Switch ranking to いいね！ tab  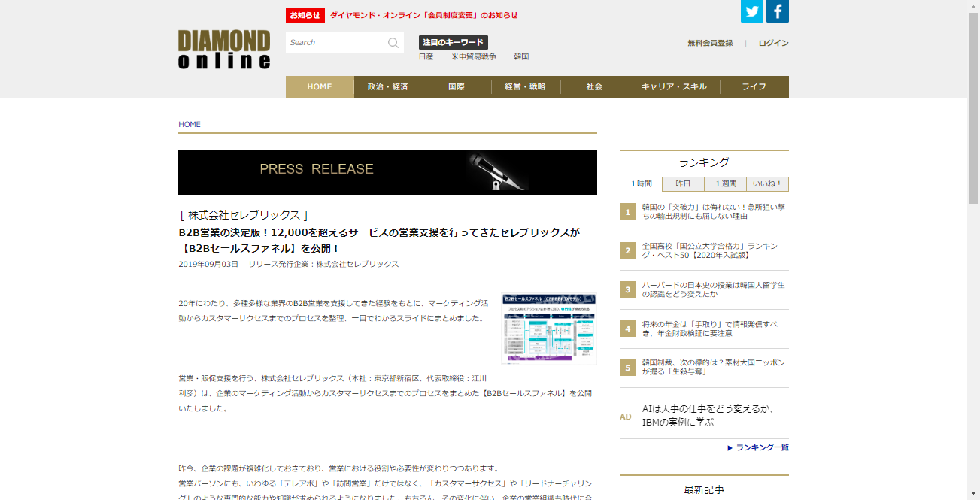(768, 184)
